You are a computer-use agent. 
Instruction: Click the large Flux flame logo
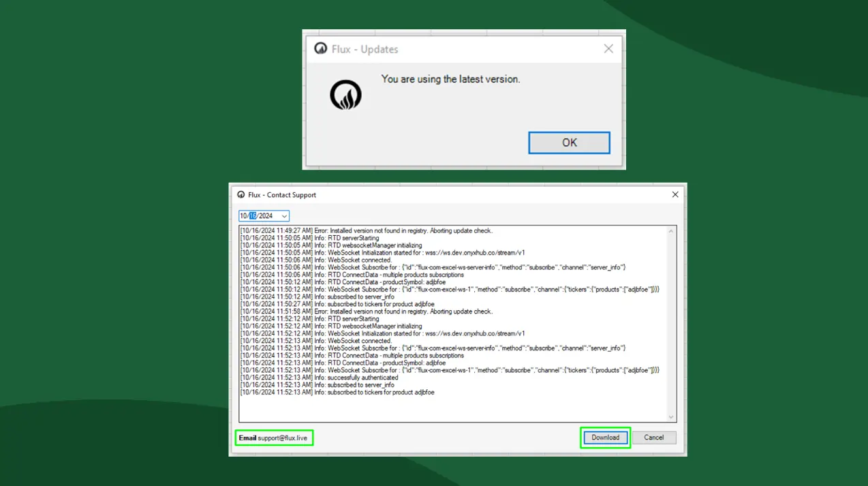click(x=345, y=95)
